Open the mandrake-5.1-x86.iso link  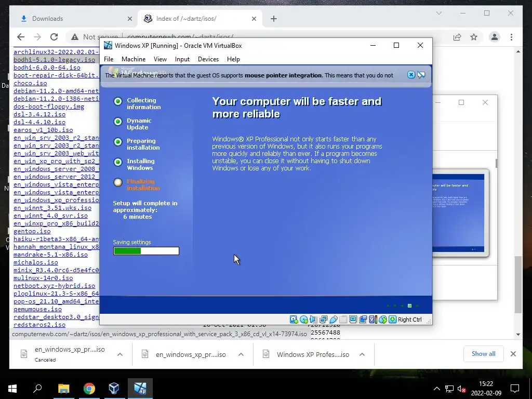click(x=50, y=255)
